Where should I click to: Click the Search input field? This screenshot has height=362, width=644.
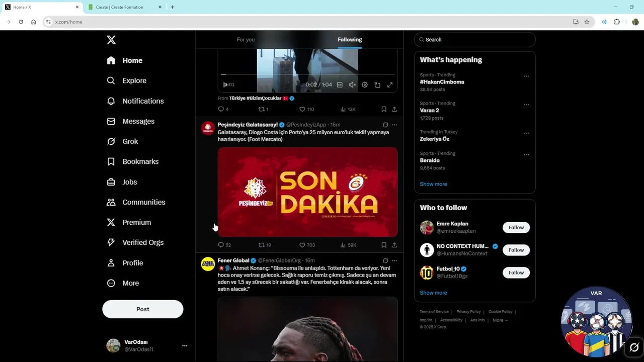[475, 40]
